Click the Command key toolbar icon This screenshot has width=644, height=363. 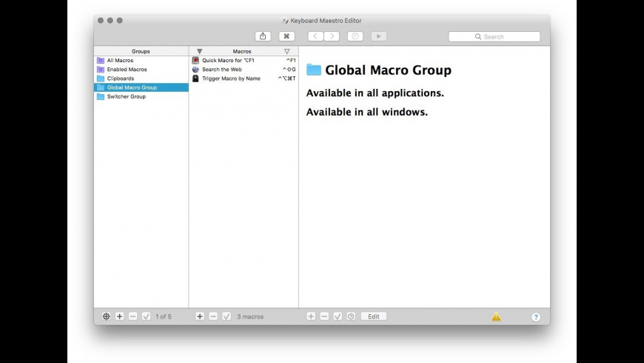286,36
